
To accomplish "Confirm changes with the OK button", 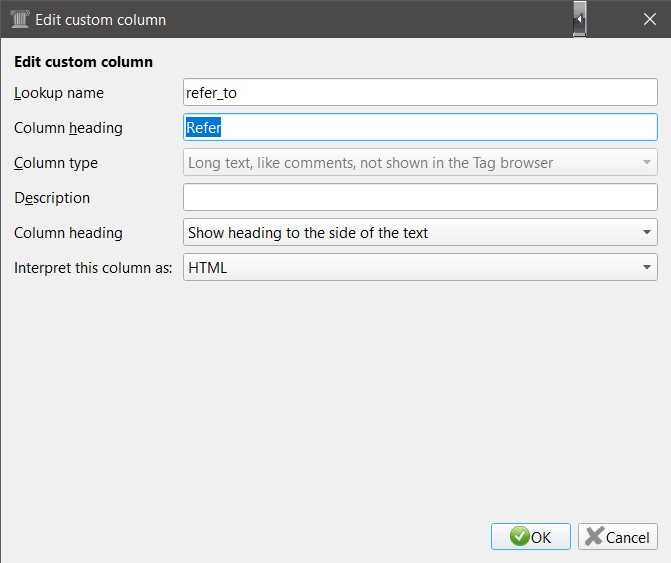I will pyautogui.click(x=531, y=537).
